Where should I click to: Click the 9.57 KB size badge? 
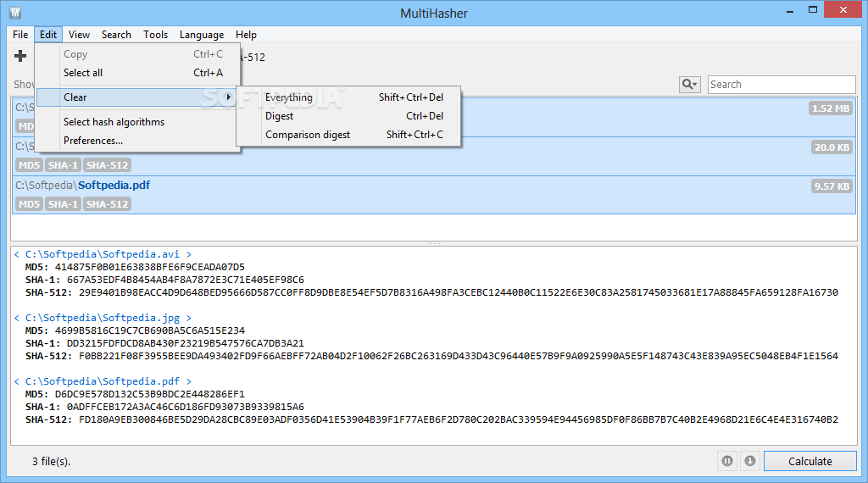point(832,186)
